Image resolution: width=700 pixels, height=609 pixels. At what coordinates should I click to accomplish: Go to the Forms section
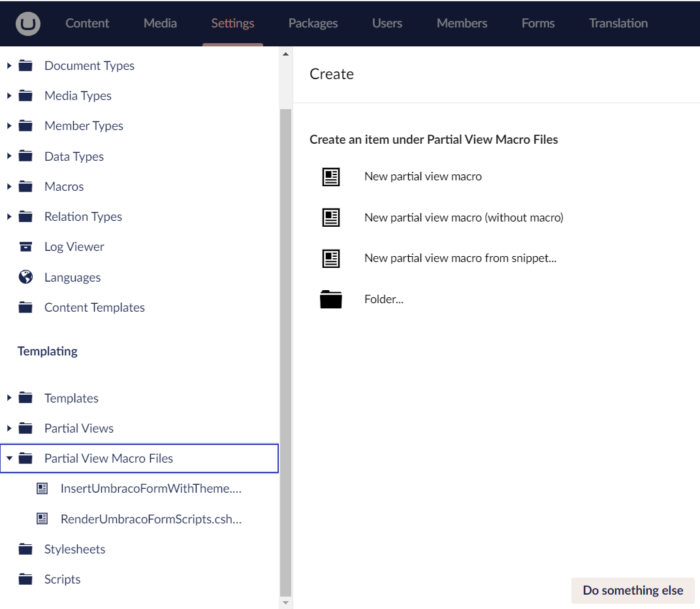pos(538,24)
